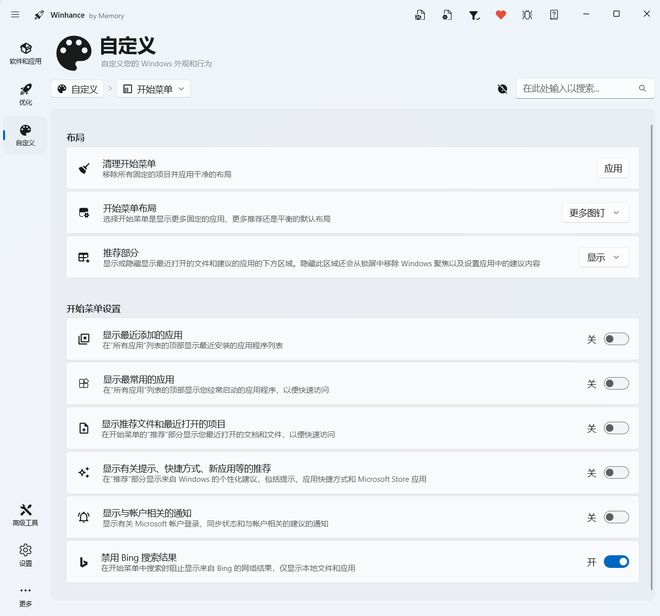Open the 更多 more options in sidebar
This screenshot has width=660, height=616.
coord(26,596)
